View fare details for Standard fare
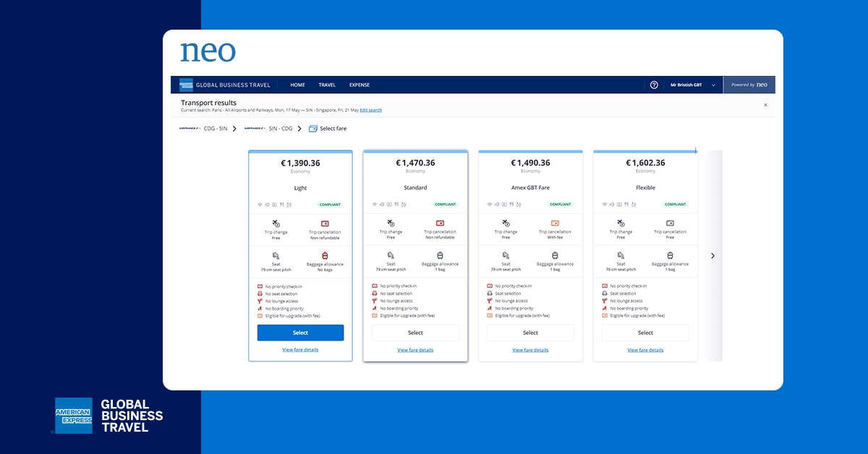868x454 pixels. pyautogui.click(x=415, y=350)
